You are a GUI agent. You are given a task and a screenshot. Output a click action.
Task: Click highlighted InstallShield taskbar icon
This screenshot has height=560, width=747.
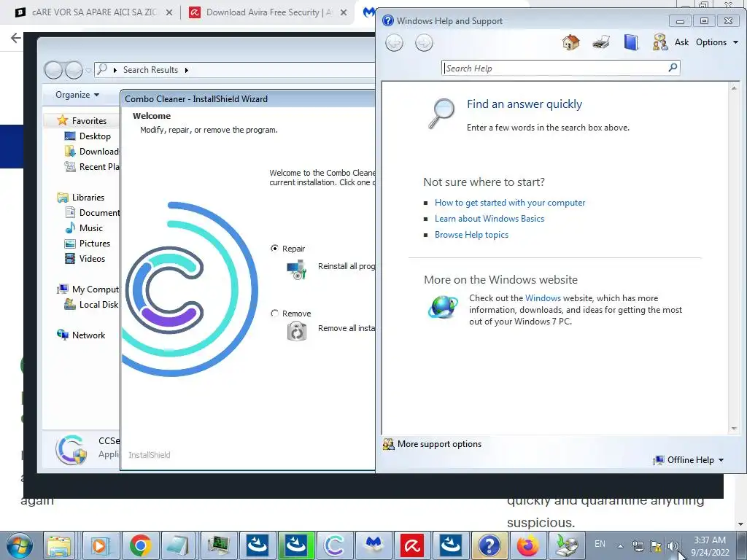296,545
